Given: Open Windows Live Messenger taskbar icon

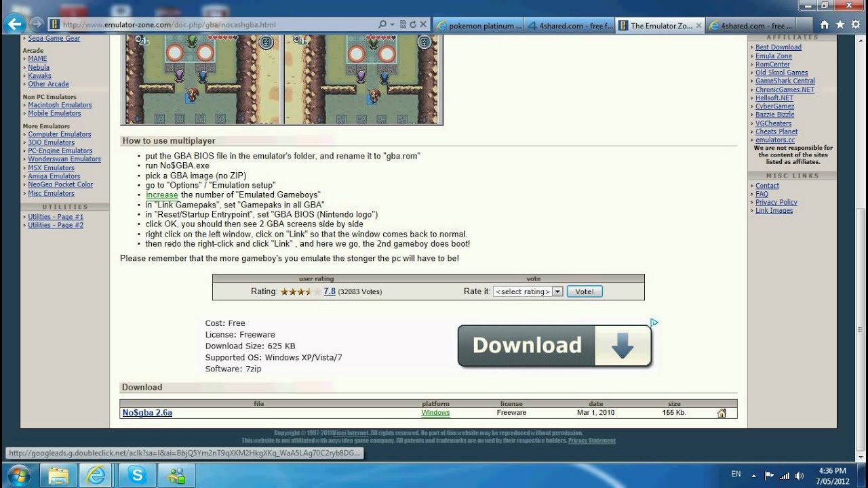Looking at the screenshot, I should [x=177, y=474].
